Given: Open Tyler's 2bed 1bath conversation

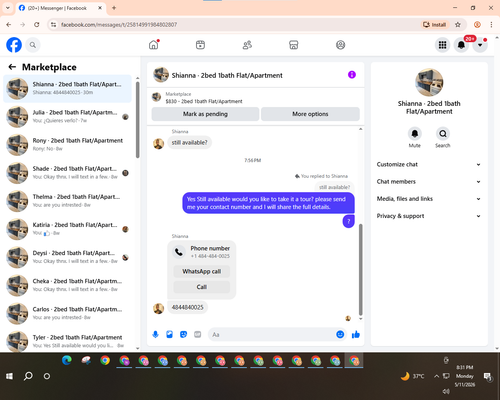Looking at the screenshot, I should tap(67, 341).
